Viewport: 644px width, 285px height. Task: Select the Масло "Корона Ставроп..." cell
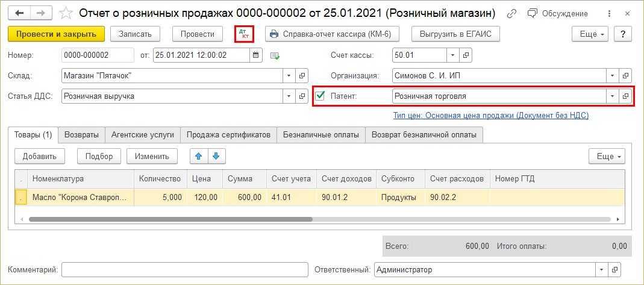tap(81, 197)
